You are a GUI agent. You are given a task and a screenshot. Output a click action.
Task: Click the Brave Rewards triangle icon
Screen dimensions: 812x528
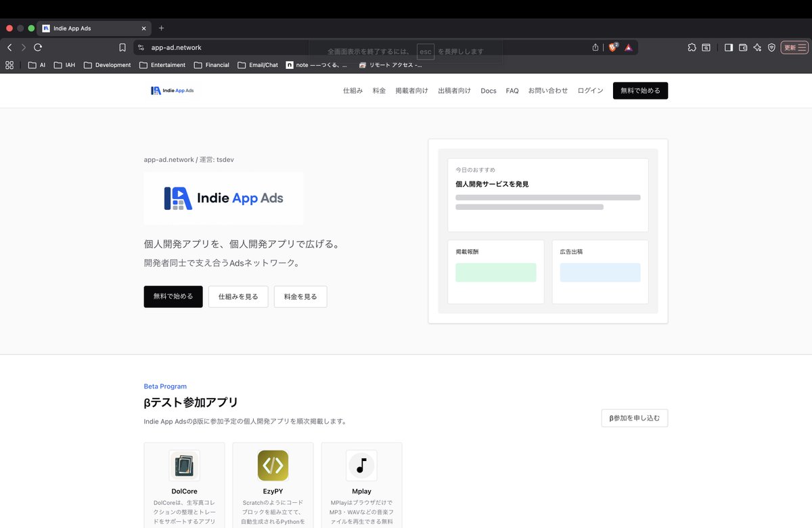628,47
